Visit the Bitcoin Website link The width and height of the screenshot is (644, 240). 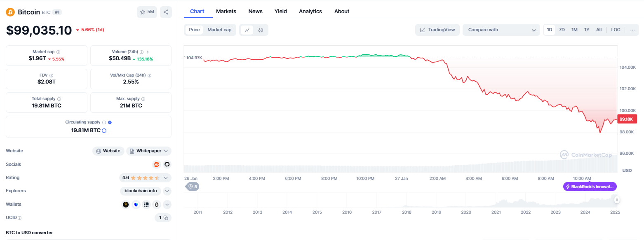click(108, 151)
